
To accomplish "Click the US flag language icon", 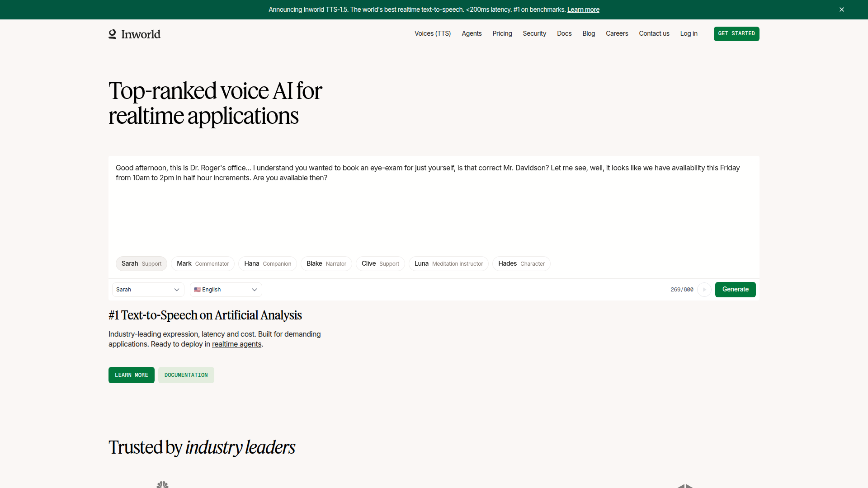I will click(x=197, y=290).
